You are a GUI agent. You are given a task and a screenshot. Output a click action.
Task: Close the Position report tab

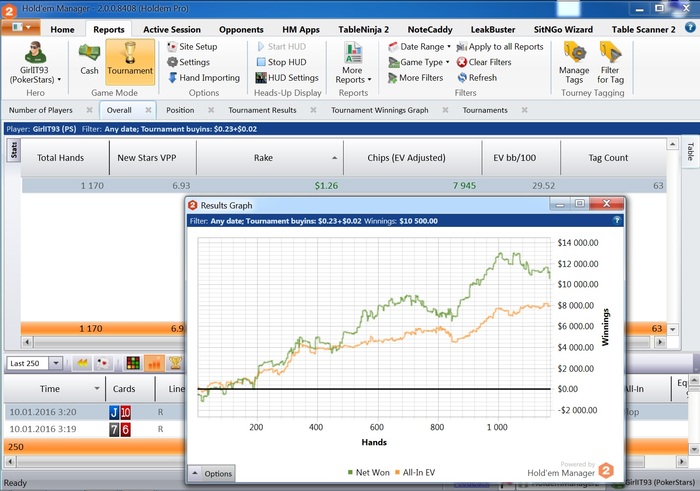tap(211, 110)
